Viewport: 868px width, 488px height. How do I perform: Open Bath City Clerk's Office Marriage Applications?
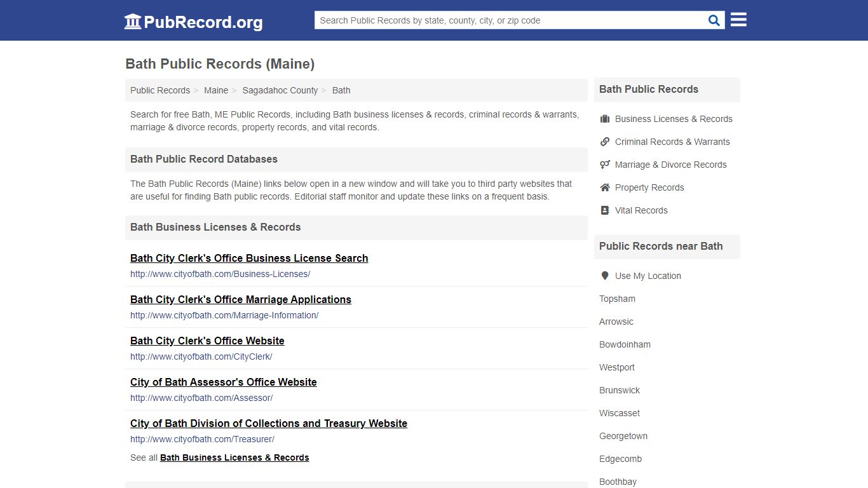pyautogui.click(x=241, y=299)
